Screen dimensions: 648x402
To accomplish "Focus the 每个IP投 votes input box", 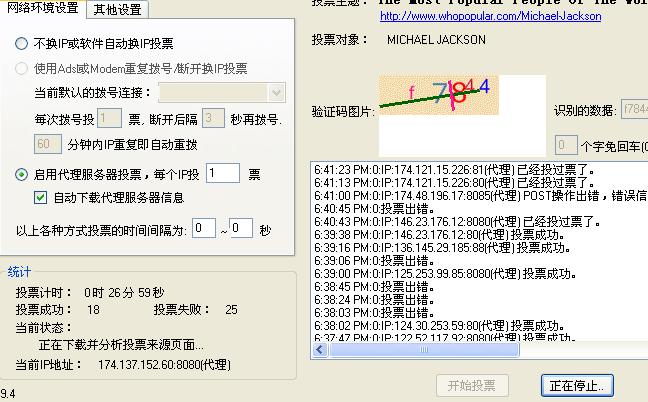I will 223,174.
